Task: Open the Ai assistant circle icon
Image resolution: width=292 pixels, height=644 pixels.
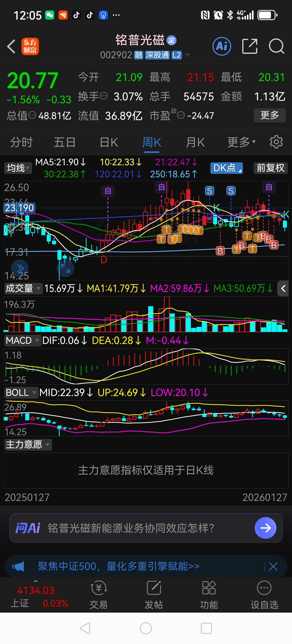Action: point(222,46)
